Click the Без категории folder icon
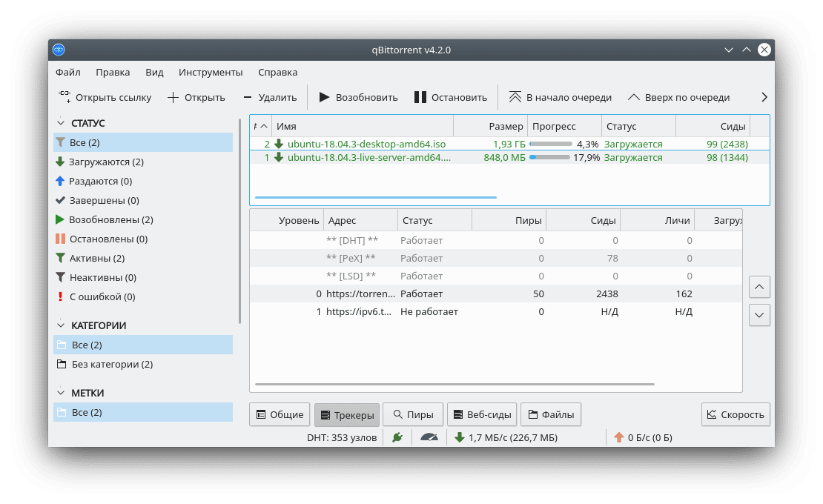The width and height of the screenshot is (823, 504). pos(62,364)
